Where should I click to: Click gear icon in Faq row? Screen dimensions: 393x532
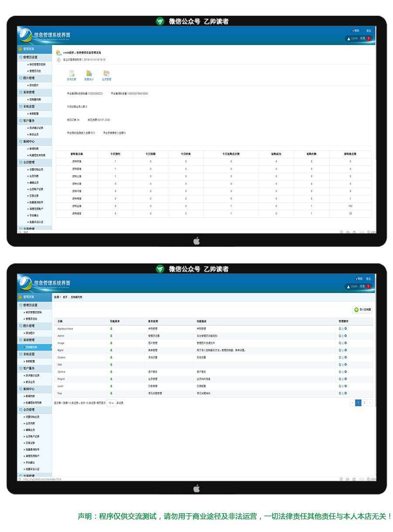pos(345,393)
